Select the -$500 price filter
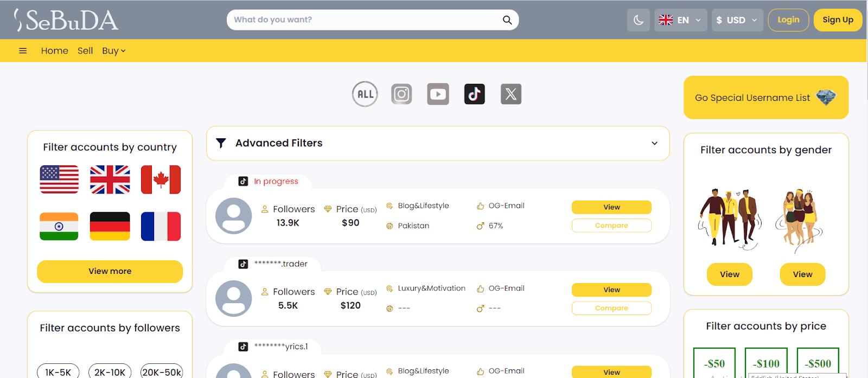Image resolution: width=868 pixels, height=378 pixels. pos(818,363)
